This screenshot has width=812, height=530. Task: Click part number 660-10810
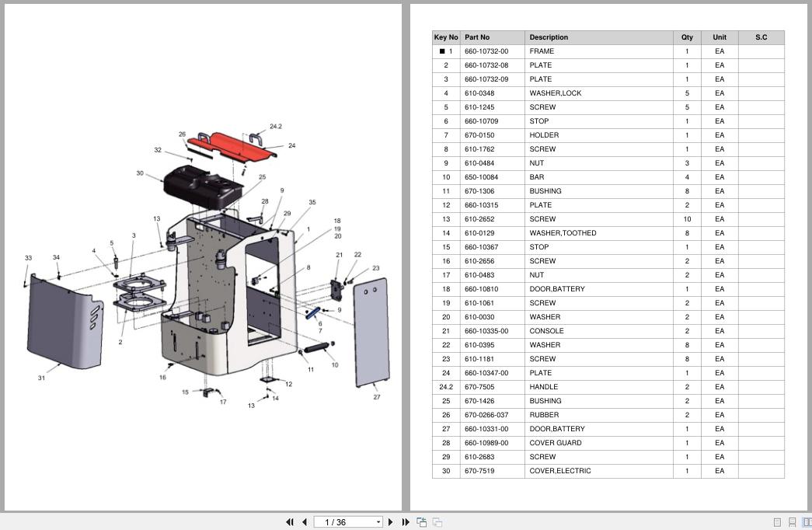(482, 289)
